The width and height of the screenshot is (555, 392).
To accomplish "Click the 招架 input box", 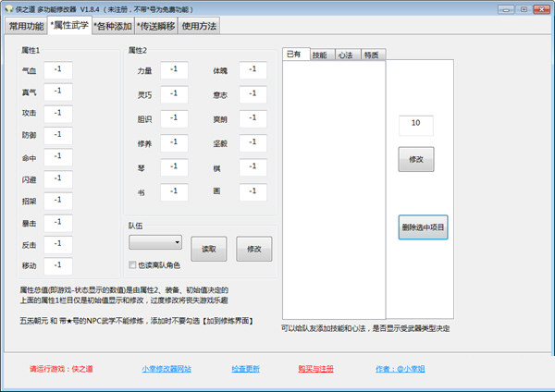I will tap(58, 201).
